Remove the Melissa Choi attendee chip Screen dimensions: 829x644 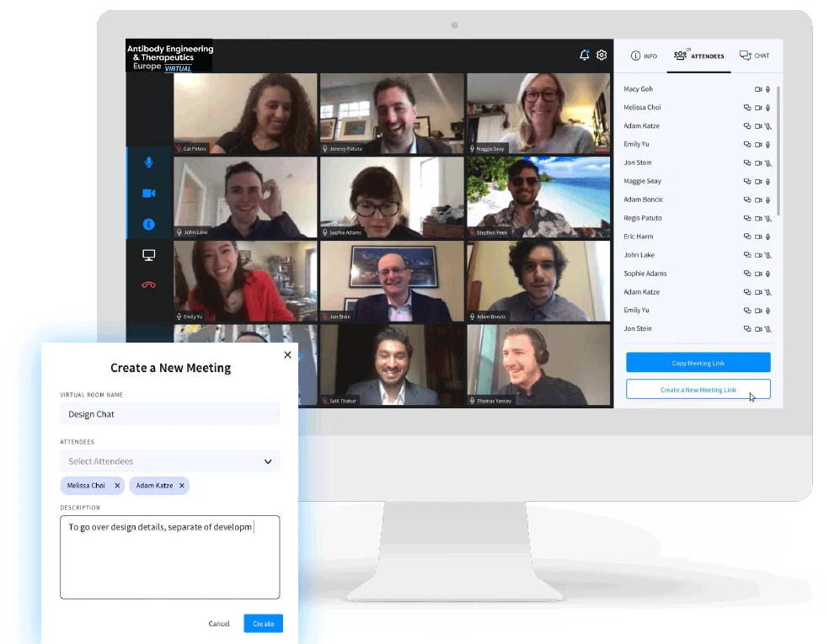click(117, 486)
